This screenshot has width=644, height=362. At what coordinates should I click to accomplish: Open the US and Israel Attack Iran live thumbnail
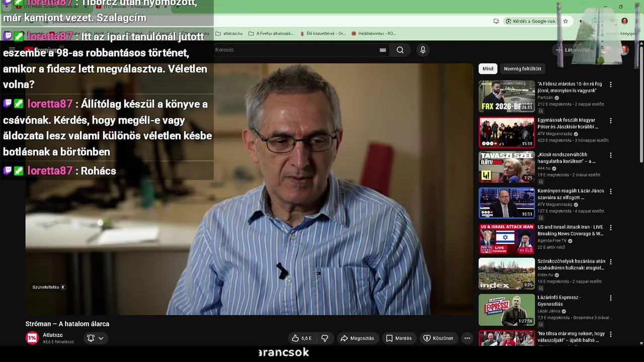tap(507, 239)
